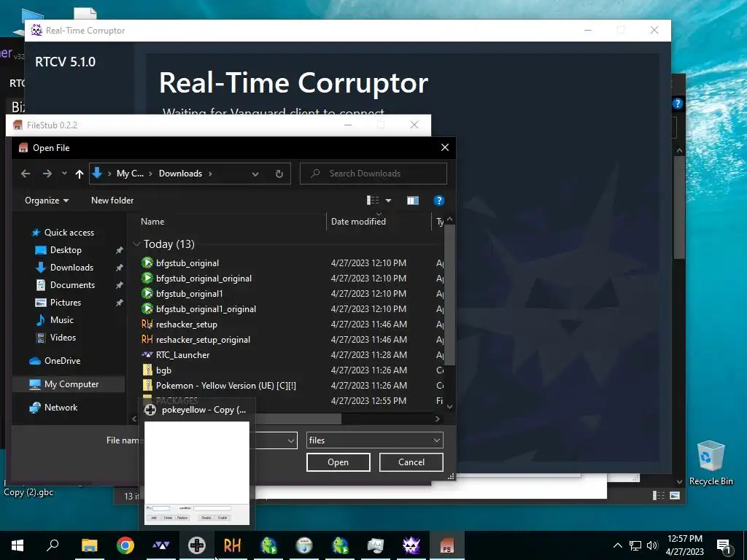Click the Search Downloads field
The width and height of the screenshot is (747, 560).
(373, 174)
